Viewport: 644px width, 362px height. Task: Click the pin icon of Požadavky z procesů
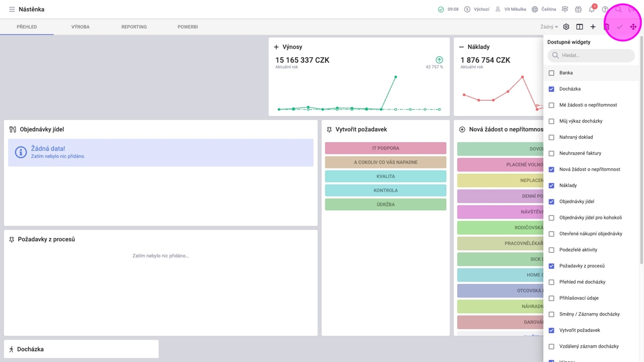(x=11, y=239)
